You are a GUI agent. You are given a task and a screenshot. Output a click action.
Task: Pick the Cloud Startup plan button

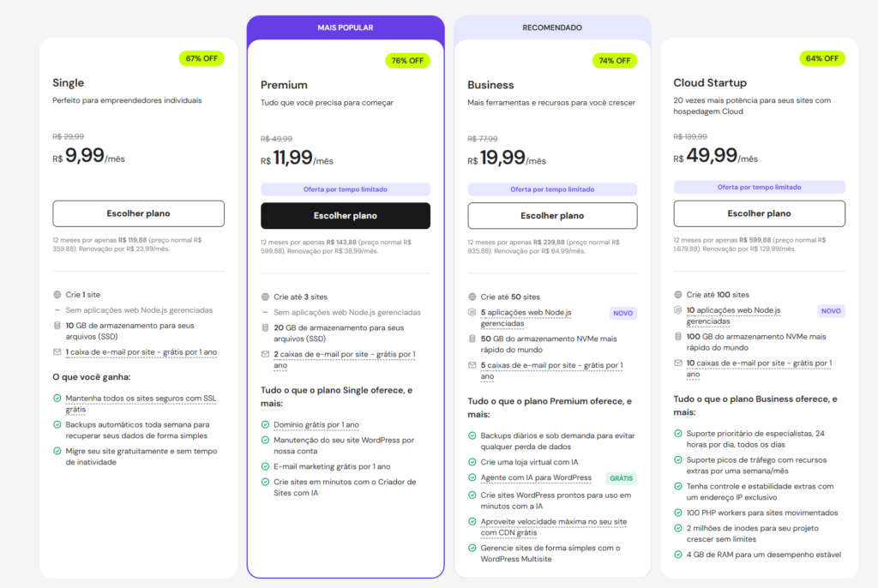(x=759, y=213)
